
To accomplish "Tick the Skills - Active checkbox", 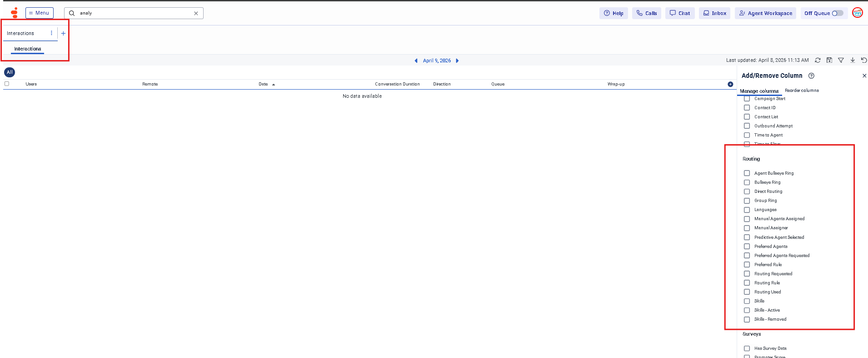I will coord(747,310).
